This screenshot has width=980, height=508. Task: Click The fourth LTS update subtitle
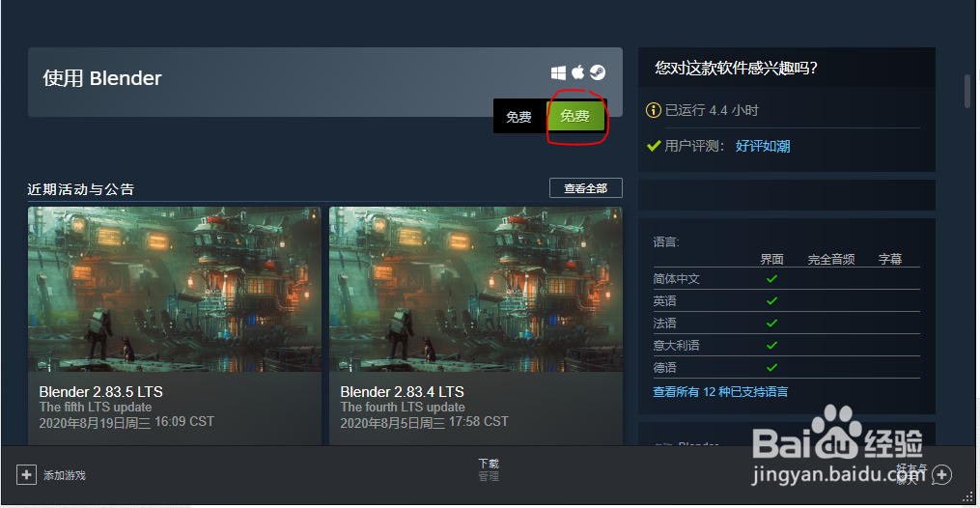[403, 407]
